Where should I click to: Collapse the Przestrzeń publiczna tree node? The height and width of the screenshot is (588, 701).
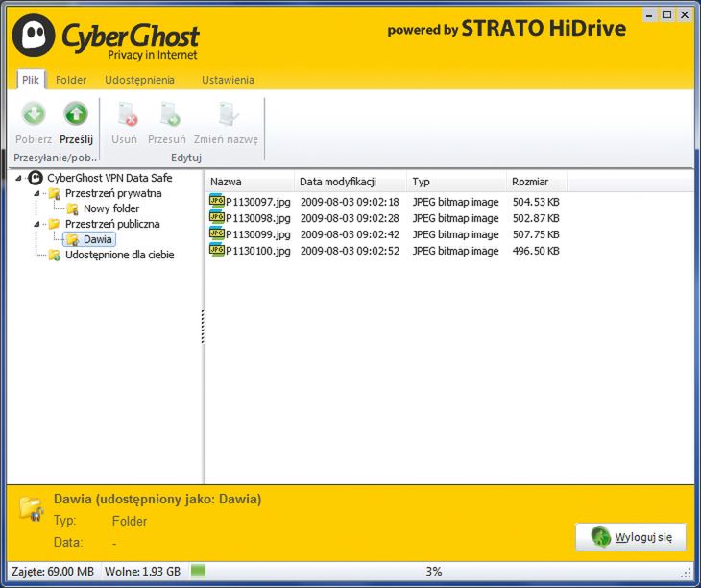36,224
